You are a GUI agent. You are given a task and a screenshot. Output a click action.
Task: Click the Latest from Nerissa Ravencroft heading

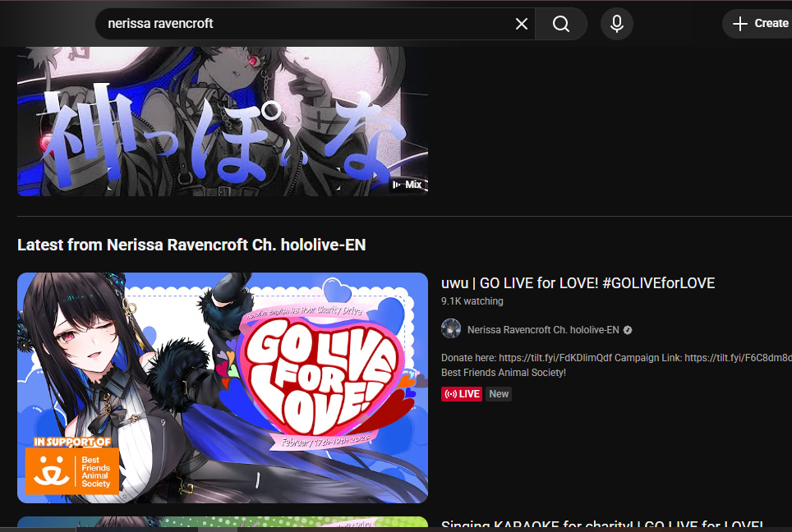coord(191,245)
